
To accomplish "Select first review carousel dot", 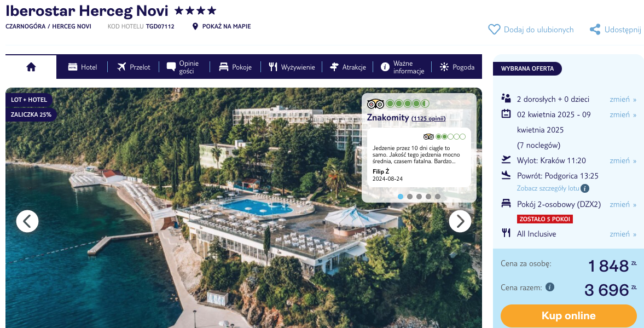I will click(x=401, y=197).
